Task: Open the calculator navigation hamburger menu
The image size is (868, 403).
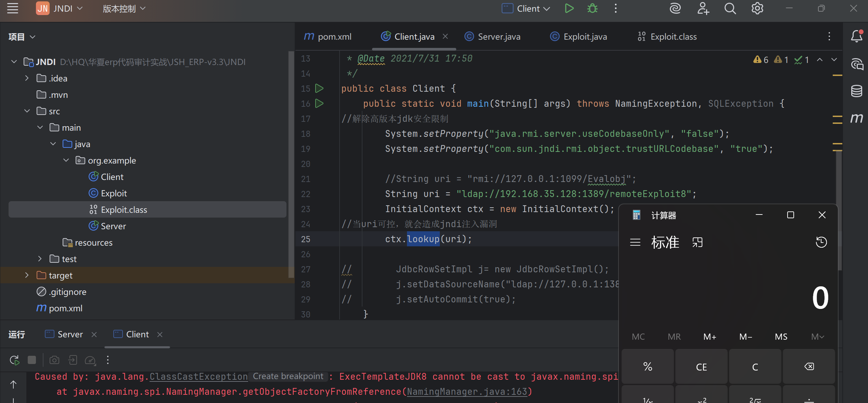Action: (635, 242)
